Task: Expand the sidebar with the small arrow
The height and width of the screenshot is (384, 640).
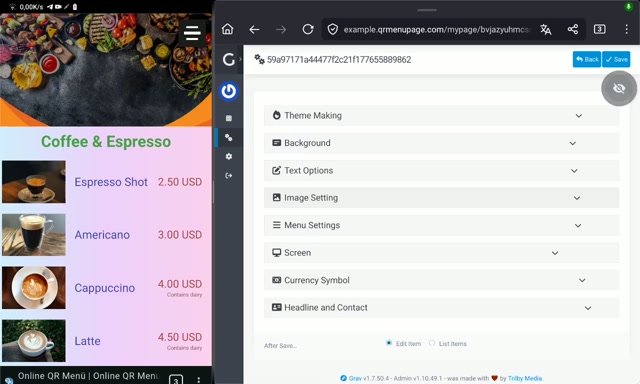Action: (x=240, y=59)
